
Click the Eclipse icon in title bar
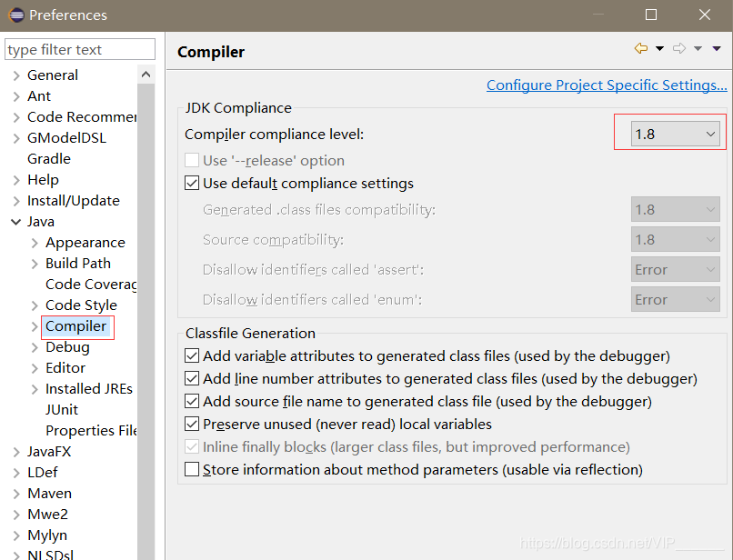click(x=15, y=15)
